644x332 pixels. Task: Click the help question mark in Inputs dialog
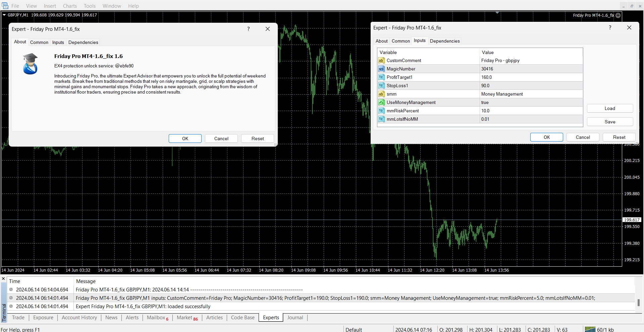tap(610, 28)
